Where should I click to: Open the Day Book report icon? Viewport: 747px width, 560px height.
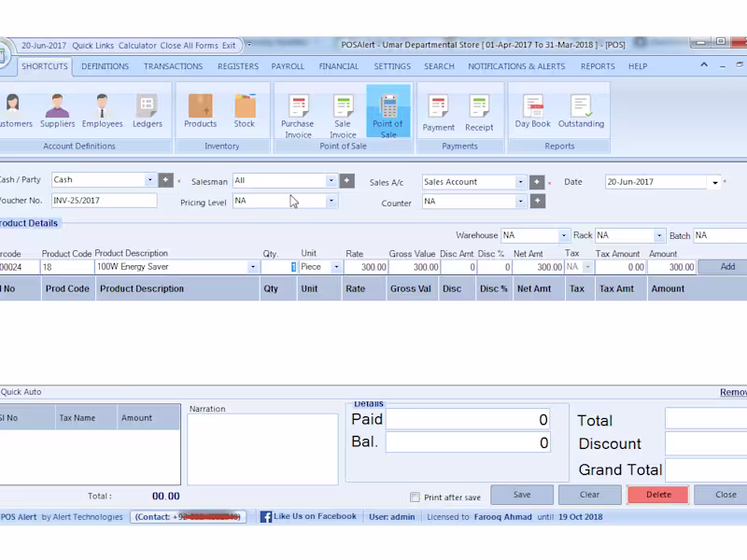(532, 110)
